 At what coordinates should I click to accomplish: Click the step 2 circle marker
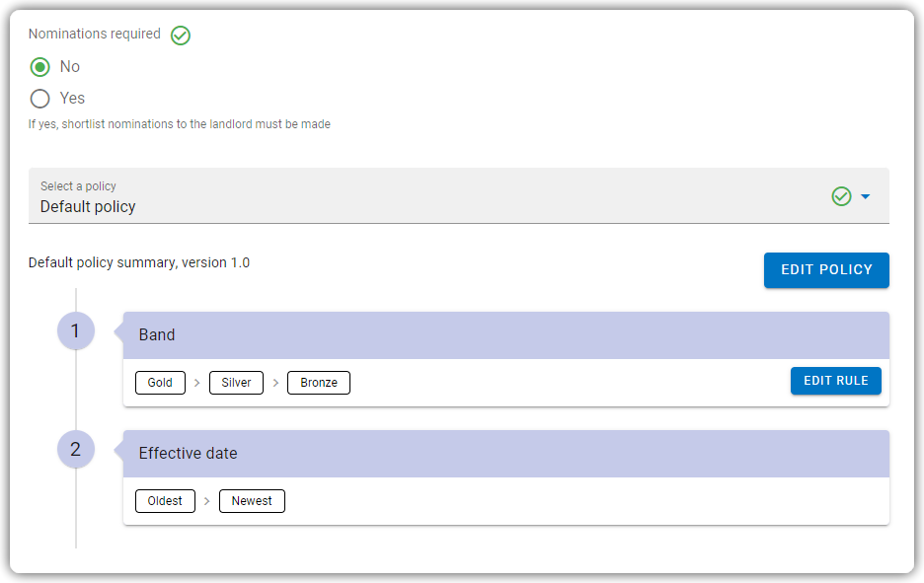coord(75,449)
